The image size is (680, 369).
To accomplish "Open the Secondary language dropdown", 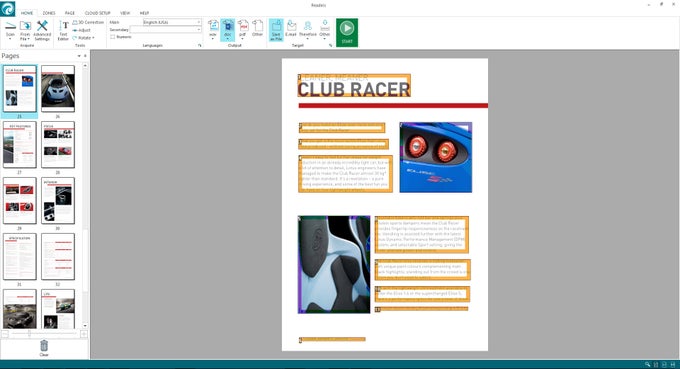I will tap(166, 29).
